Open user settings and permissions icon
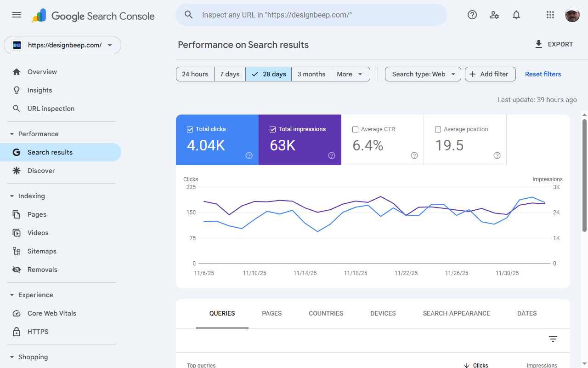The image size is (588, 368). point(494,15)
